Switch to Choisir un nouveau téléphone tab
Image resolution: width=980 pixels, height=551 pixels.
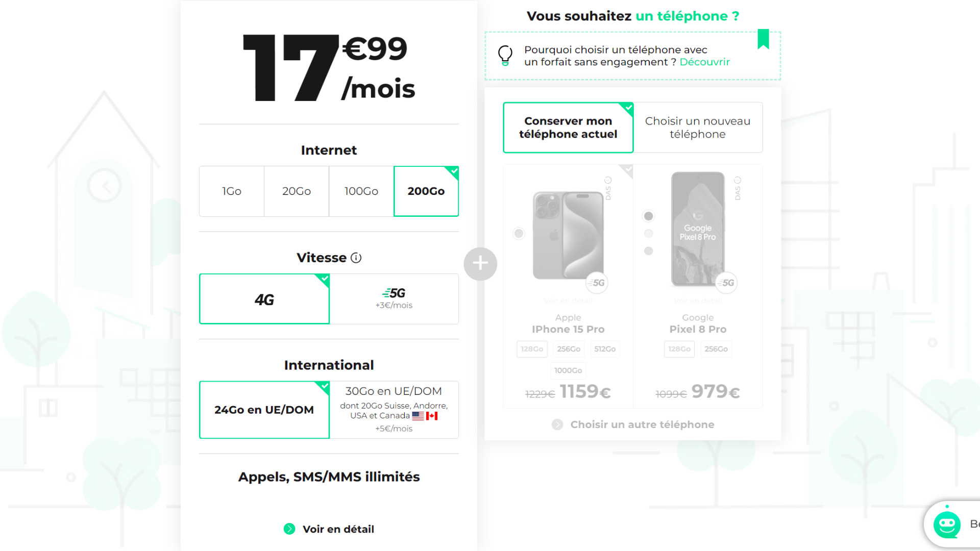coord(698,128)
